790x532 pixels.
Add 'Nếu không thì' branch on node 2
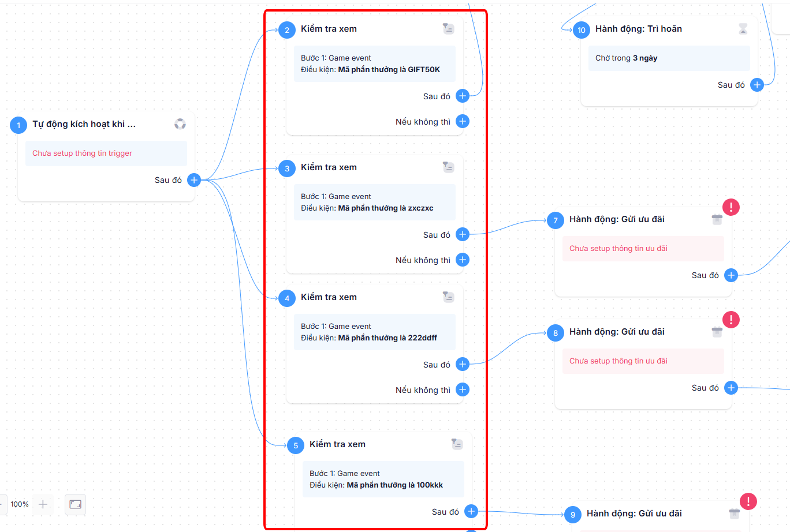(463, 121)
